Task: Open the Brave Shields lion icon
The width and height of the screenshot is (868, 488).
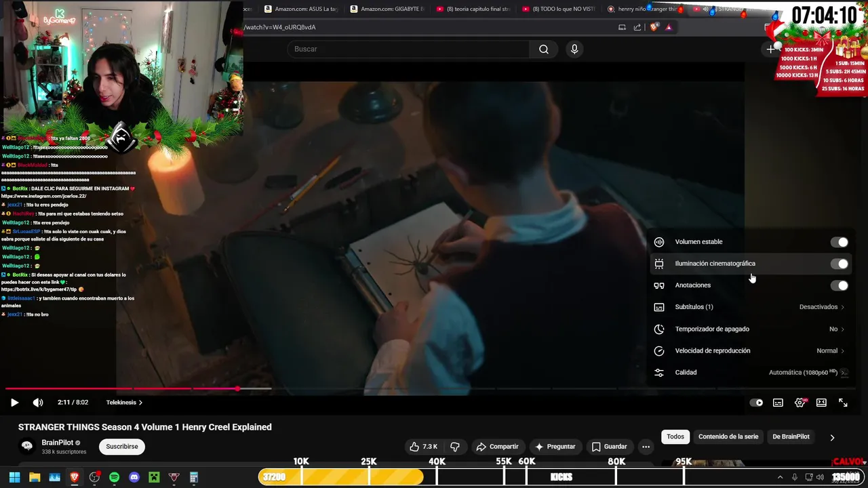Action: click(654, 27)
